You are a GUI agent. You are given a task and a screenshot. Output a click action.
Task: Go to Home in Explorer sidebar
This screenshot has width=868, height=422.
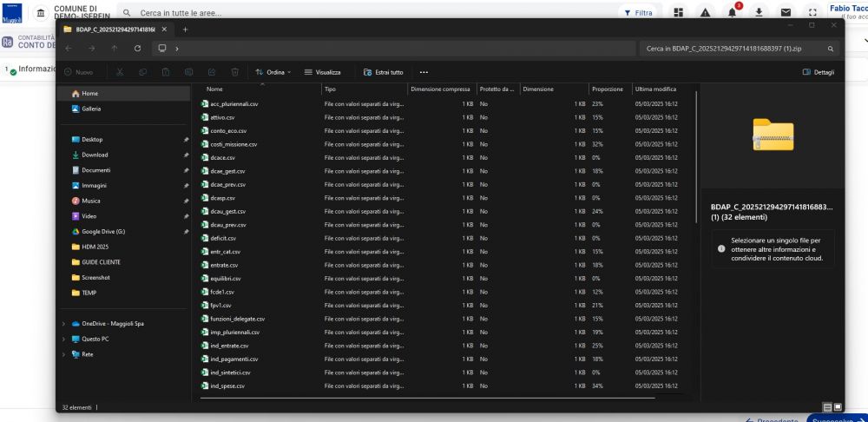coord(124,94)
